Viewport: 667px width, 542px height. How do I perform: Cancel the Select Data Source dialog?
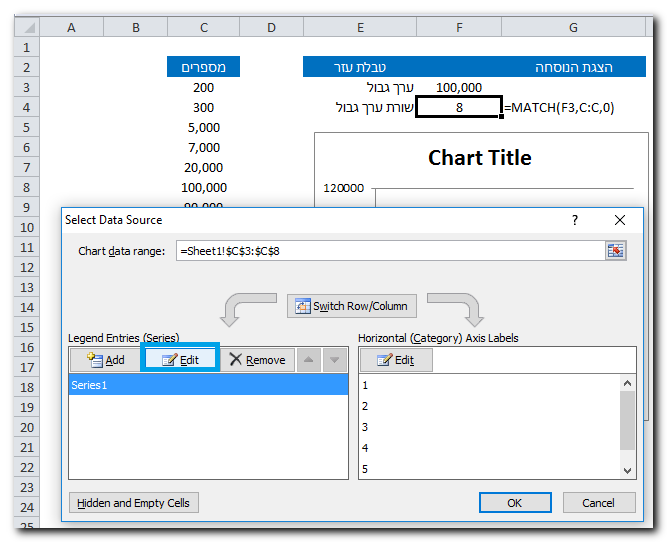click(599, 503)
